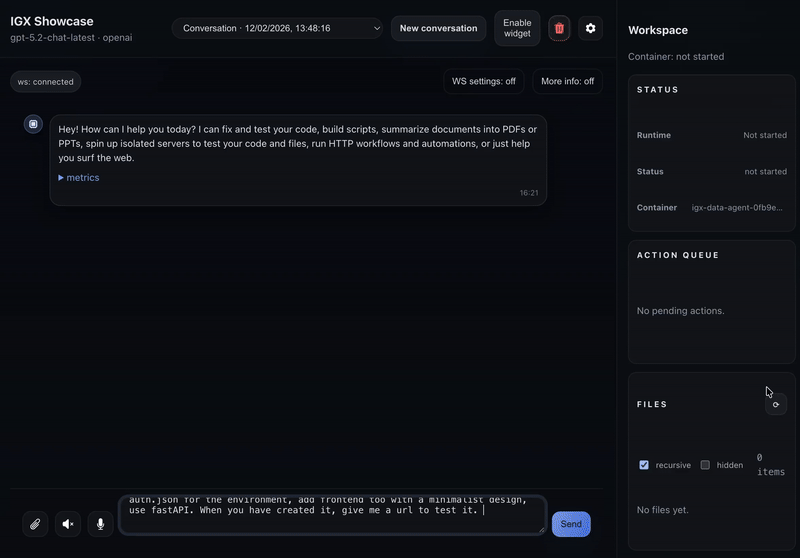This screenshot has width=800, height=558.
Task: Click Container: not started text
Action: pyautogui.click(x=676, y=57)
